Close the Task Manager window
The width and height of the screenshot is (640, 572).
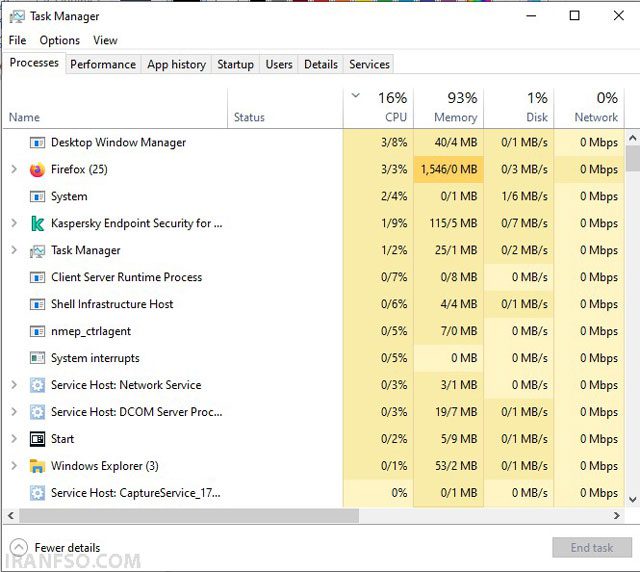point(618,16)
